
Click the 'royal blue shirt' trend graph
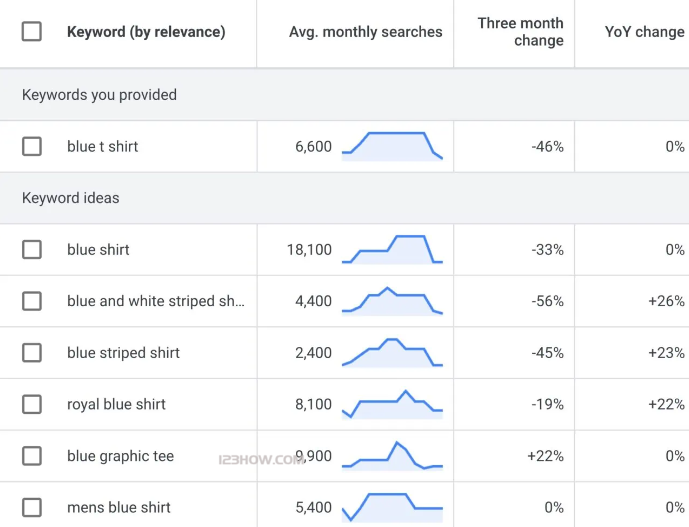point(392,404)
